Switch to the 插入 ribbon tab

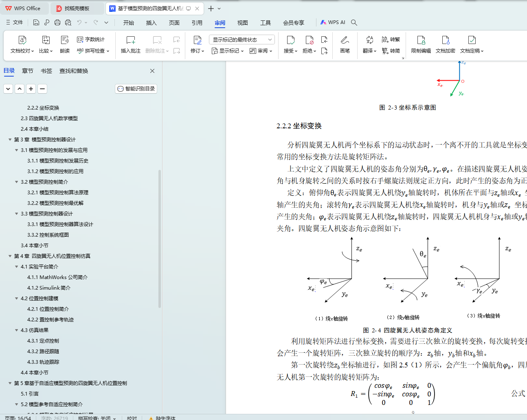coord(152,23)
